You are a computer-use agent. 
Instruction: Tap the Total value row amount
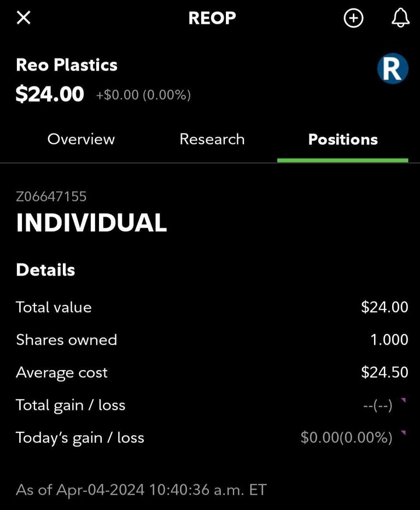[x=384, y=307]
